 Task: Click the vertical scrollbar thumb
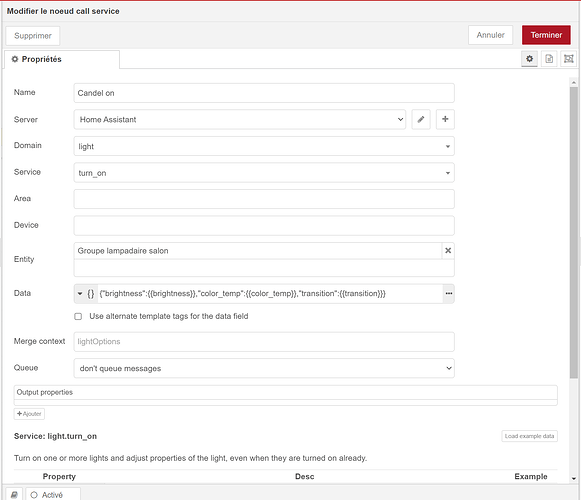click(x=574, y=232)
